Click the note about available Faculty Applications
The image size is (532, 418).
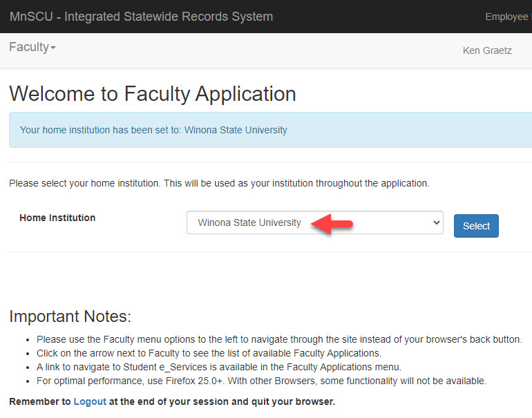[x=209, y=353]
